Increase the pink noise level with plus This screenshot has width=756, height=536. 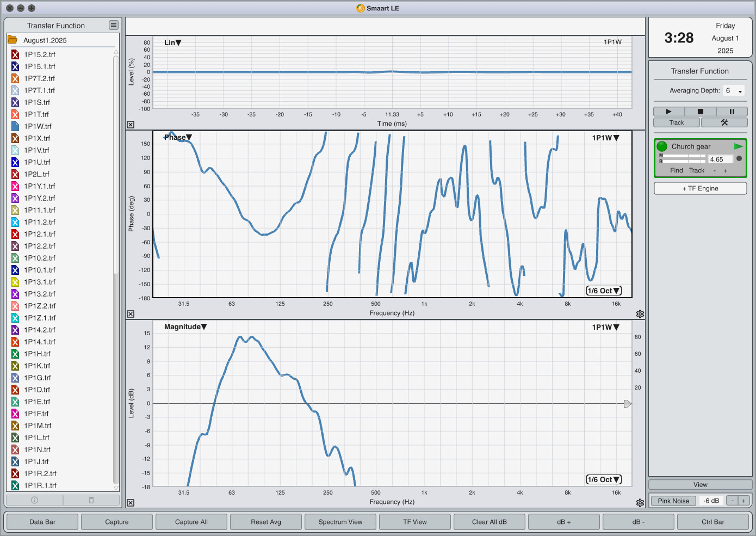tap(743, 501)
